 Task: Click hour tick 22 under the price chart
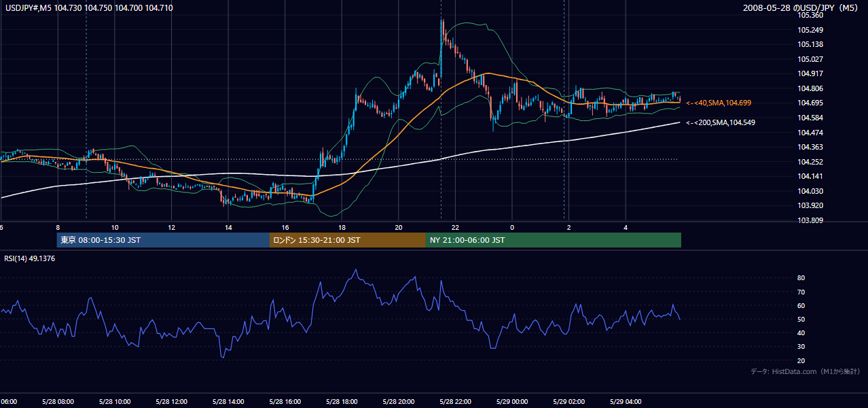455,227
